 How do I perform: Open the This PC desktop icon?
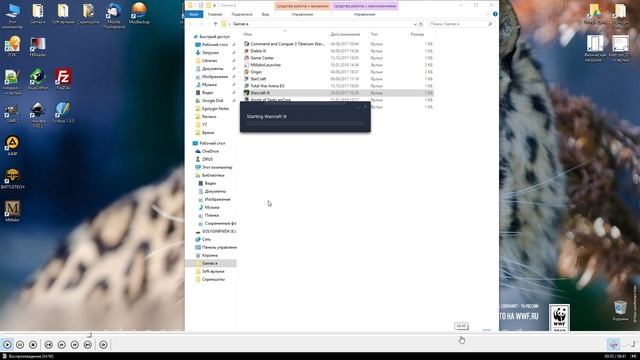(x=12, y=16)
